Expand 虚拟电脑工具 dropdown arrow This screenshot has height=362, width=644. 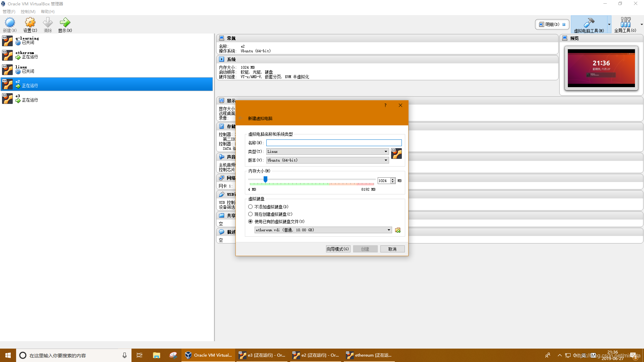click(x=609, y=24)
